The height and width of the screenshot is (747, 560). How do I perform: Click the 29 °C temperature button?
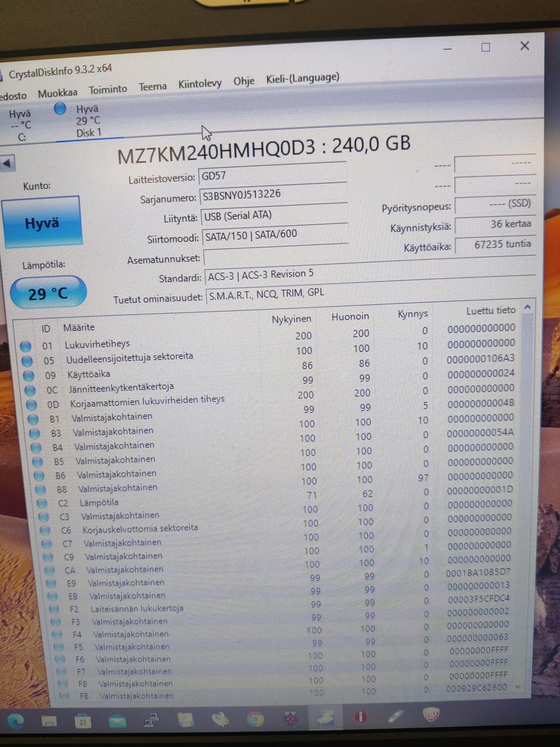48,292
